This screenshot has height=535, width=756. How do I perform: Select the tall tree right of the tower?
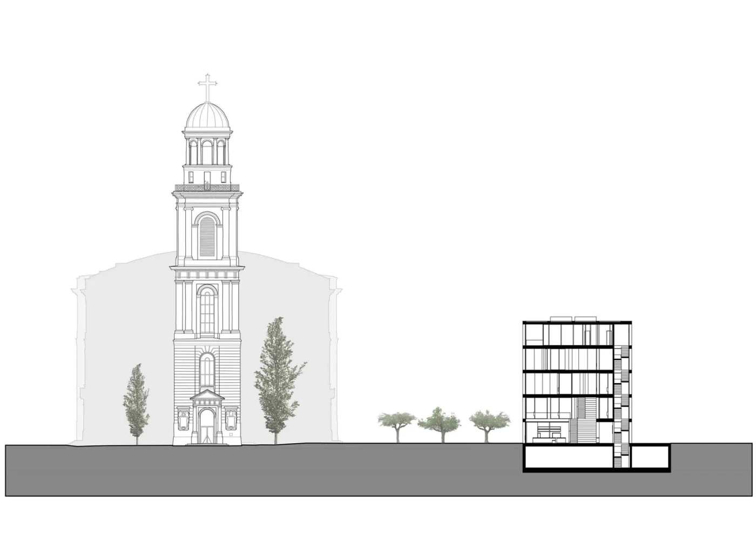pos(278,378)
